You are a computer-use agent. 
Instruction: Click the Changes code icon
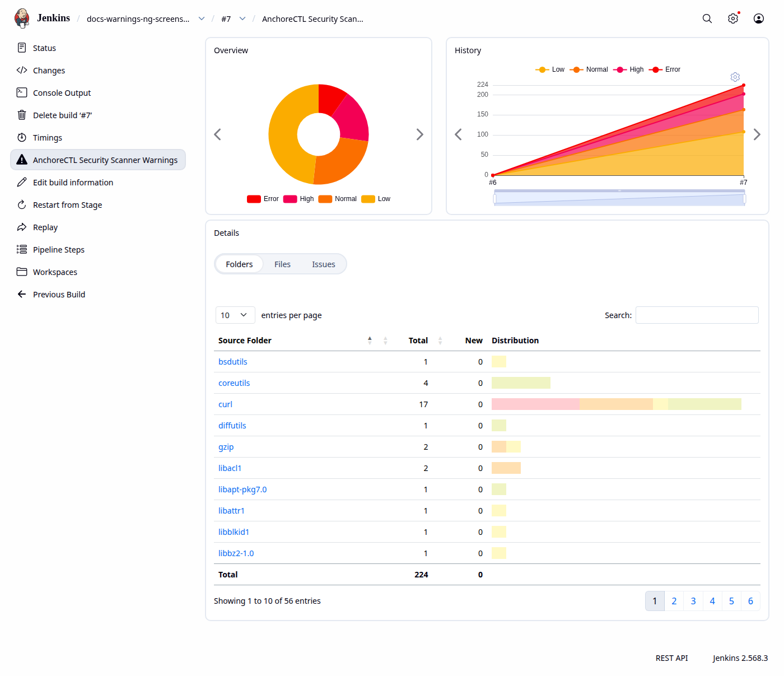click(x=22, y=70)
